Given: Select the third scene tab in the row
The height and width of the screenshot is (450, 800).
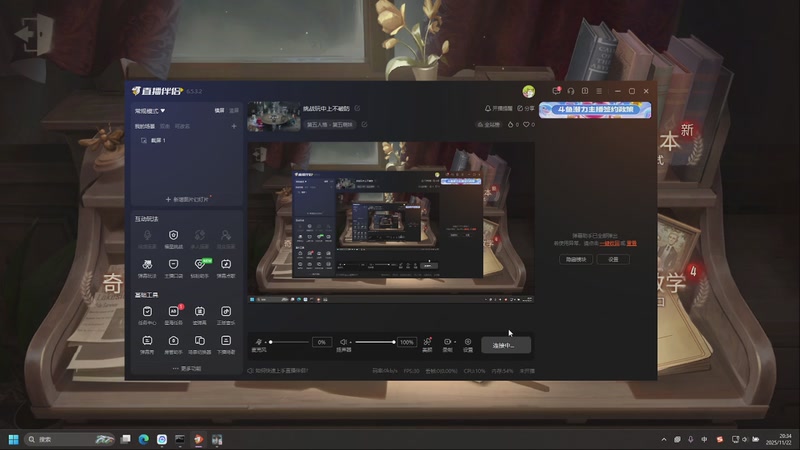Looking at the screenshot, I should click(x=182, y=126).
